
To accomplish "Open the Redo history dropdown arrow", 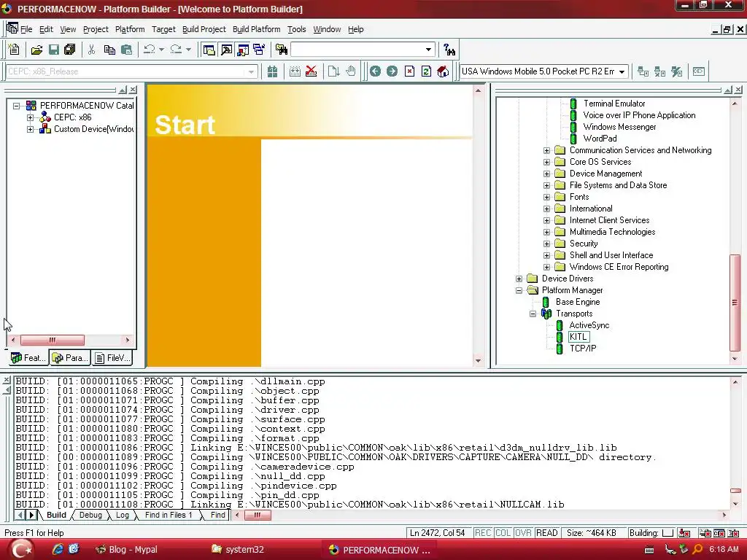I will [x=188, y=50].
